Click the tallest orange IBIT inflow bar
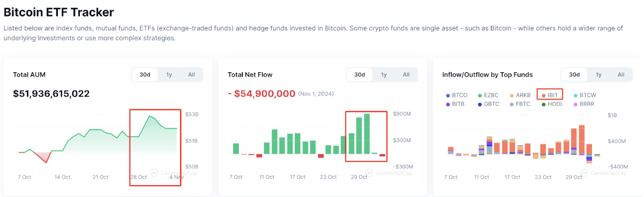The height and width of the screenshot is (197, 644). pyautogui.click(x=581, y=139)
